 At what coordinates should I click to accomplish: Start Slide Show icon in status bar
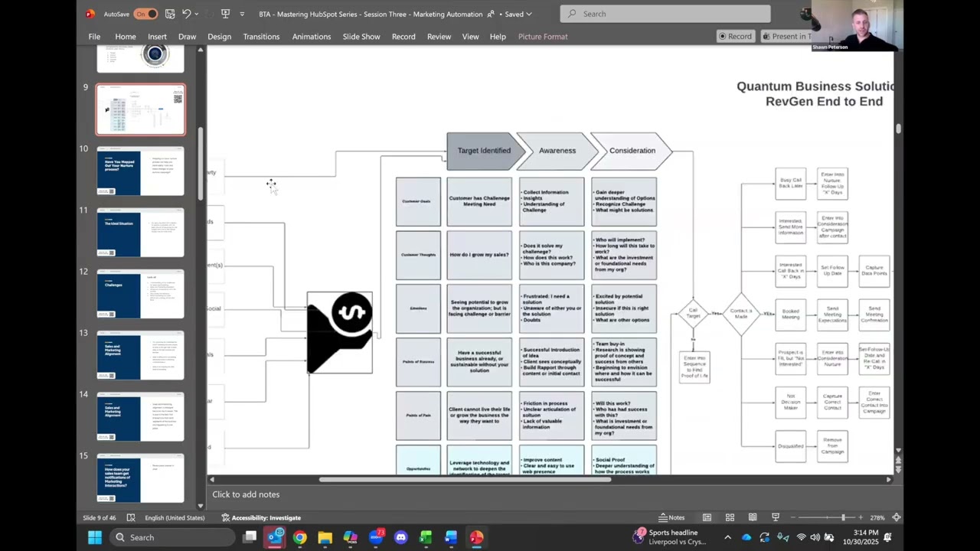776,517
